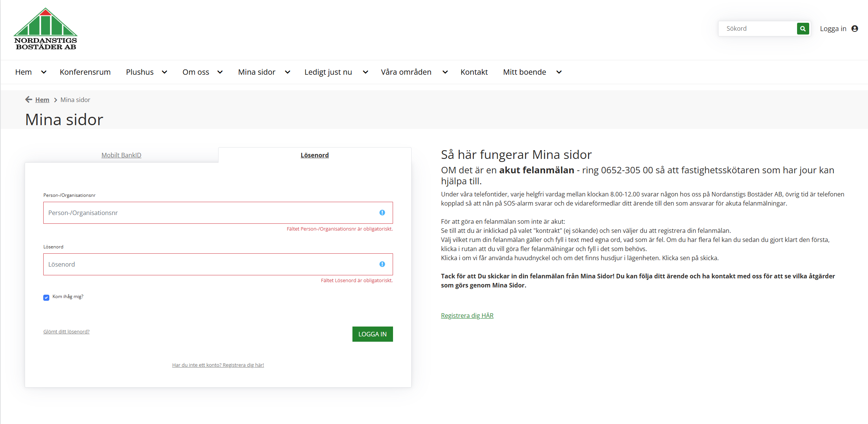The height and width of the screenshot is (424, 868).
Task: Click the Nordanstigs Bostäder logo
Action: point(46,29)
